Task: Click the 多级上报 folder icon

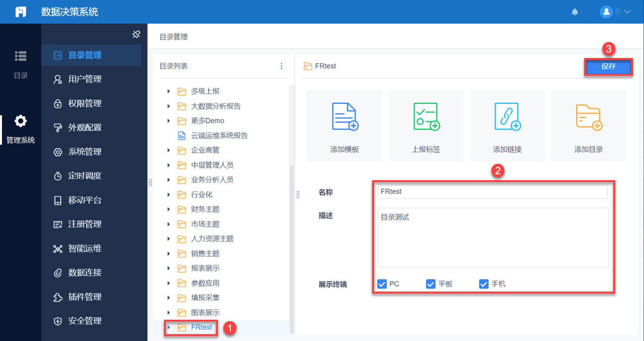Action: click(x=181, y=91)
